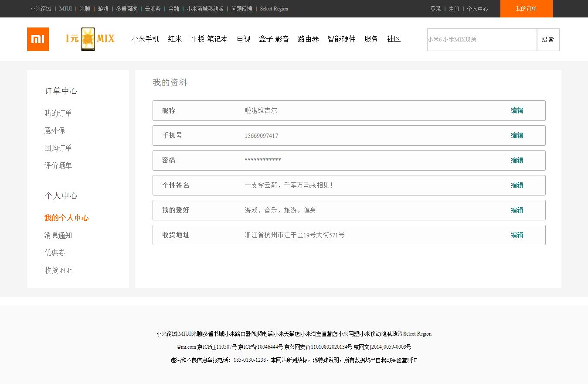Open 智能硬件 navigation item
Image resolution: width=588 pixels, height=384 pixels.
pyautogui.click(x=342, y=39)
